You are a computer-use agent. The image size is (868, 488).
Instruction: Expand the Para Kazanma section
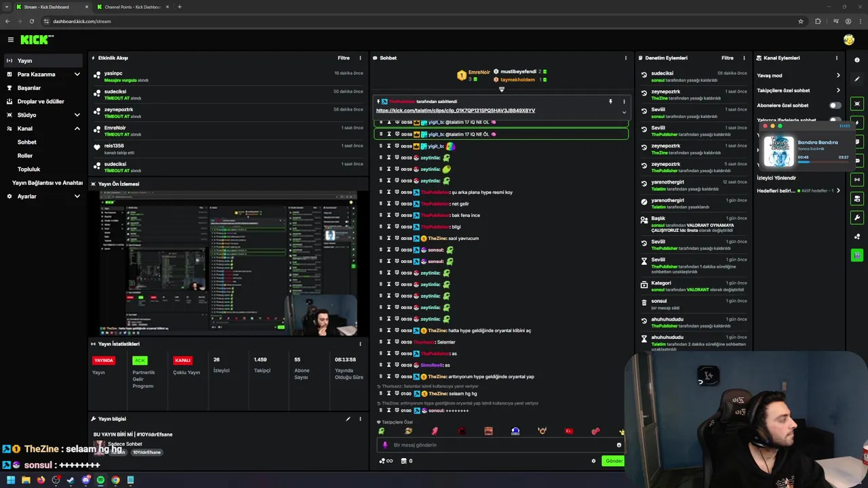pyautogui.click(x=43, y=74)
